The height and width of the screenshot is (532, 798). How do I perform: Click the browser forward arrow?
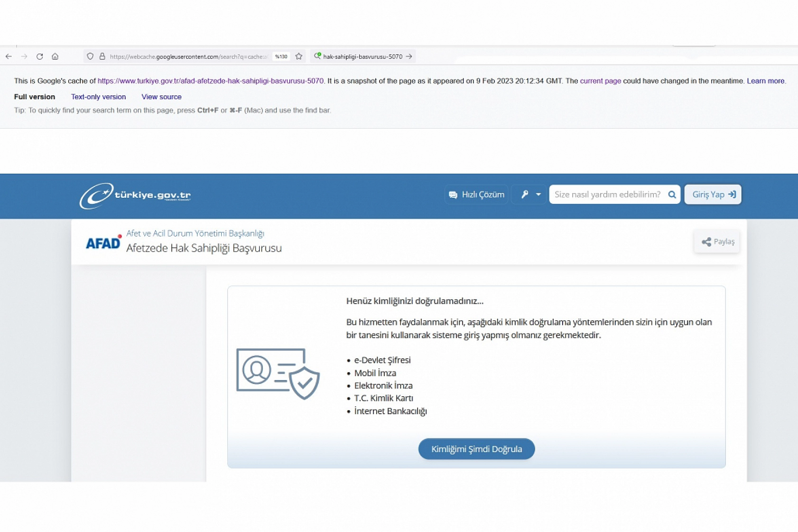[x=24, y=56]
